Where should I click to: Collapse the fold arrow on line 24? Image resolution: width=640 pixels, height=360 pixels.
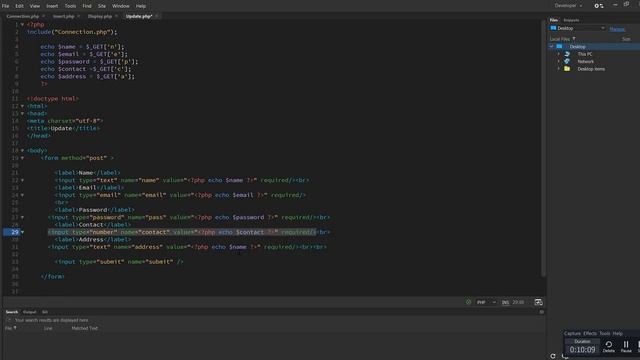pyautogui.click(x=22, y=195)
